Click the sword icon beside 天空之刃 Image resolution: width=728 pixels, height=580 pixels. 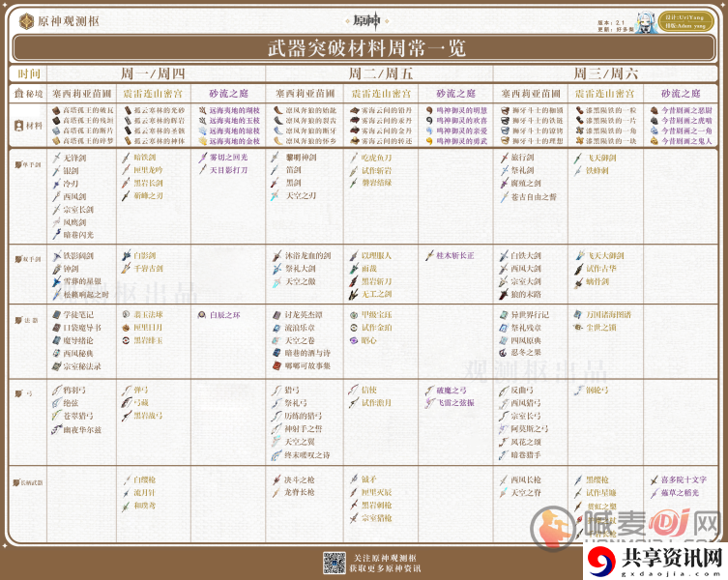click(x=276, y=196)
